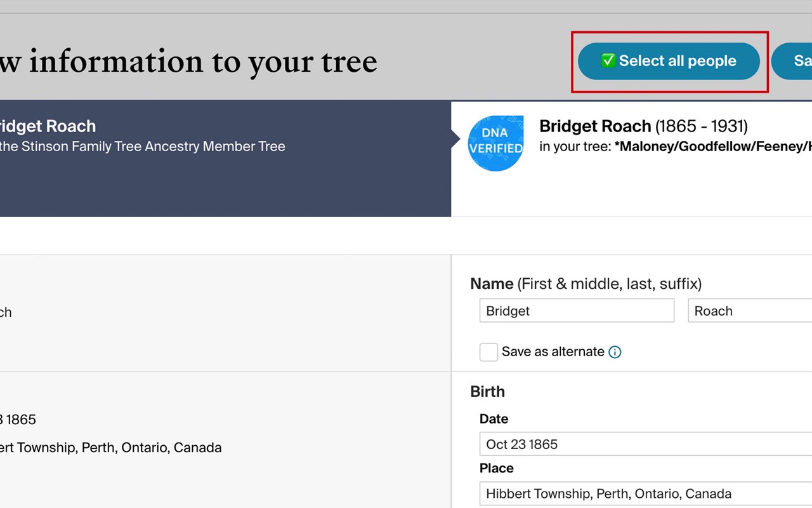Tick the Save as alternate checkbox

coord(488,352)
